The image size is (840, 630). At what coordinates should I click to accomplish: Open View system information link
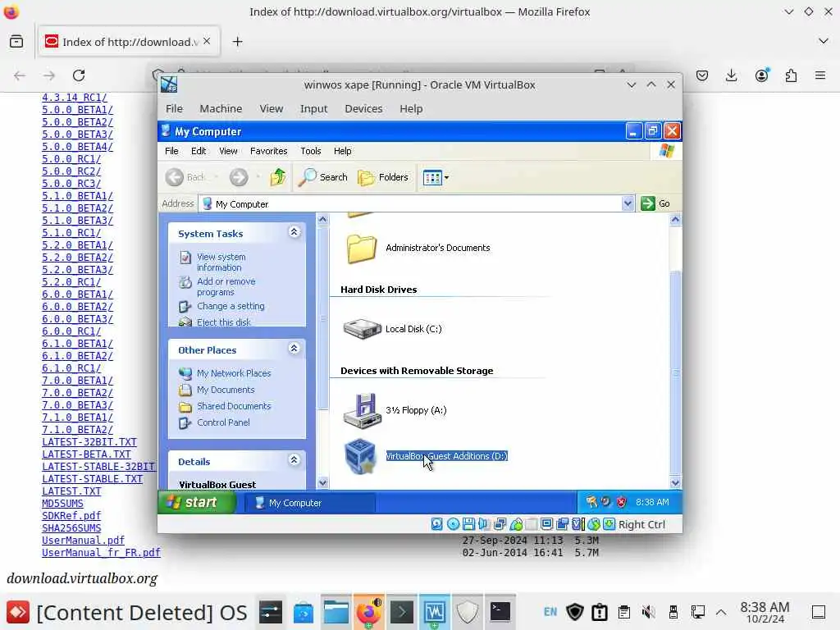tap(221, 262)
